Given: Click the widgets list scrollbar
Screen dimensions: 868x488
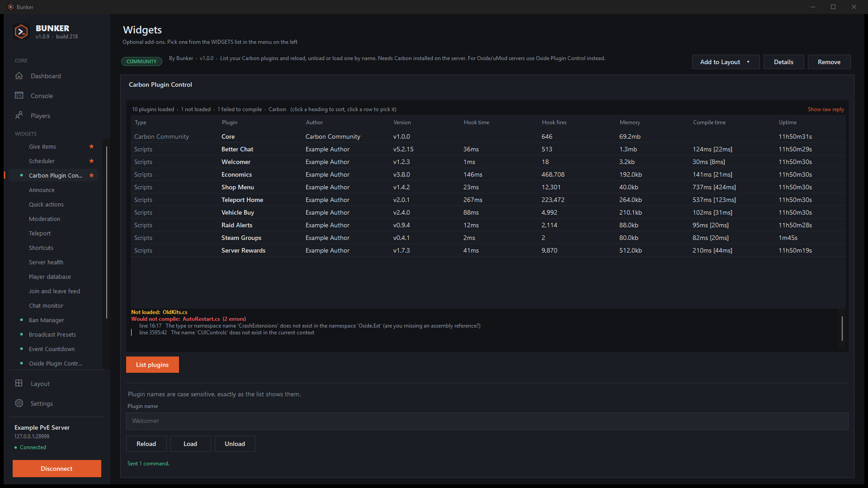Looking at the screenshot, I should point(107,232).
